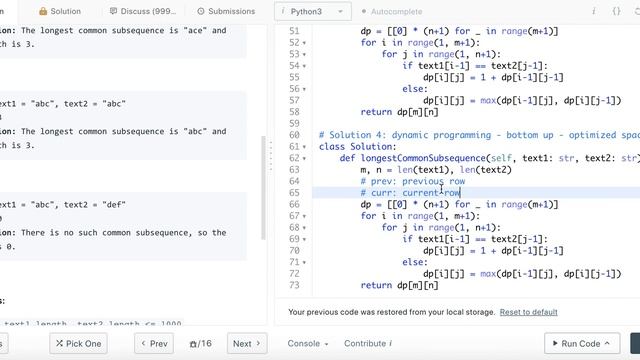Collapse code fold arrow at line 67
640x360 pixels.
tap(304, 216)
